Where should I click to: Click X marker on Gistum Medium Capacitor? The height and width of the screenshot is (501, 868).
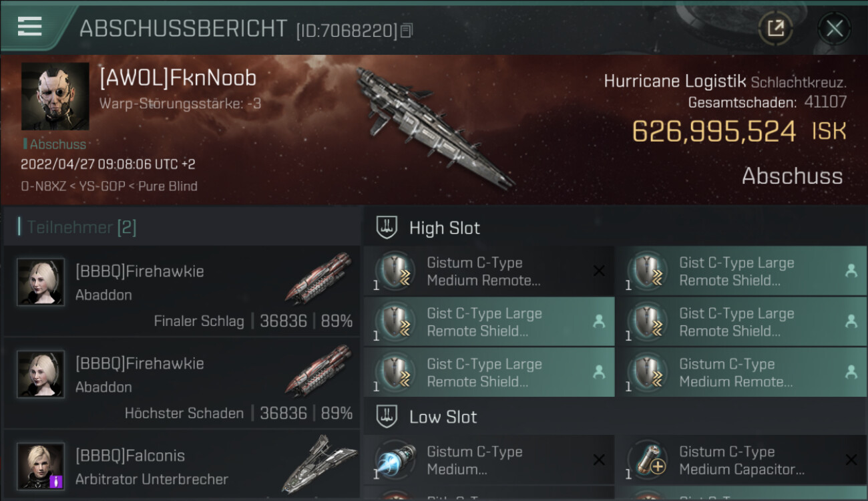tap(851, 460)
